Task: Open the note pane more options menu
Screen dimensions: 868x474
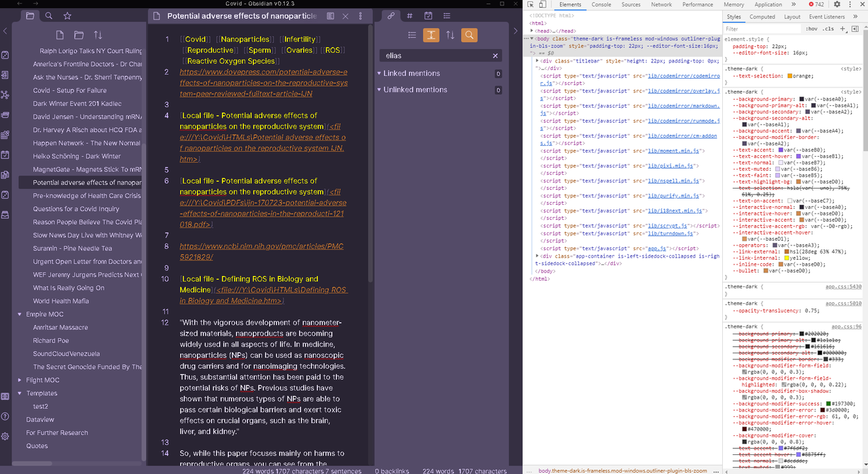Action: pos(360,16)
